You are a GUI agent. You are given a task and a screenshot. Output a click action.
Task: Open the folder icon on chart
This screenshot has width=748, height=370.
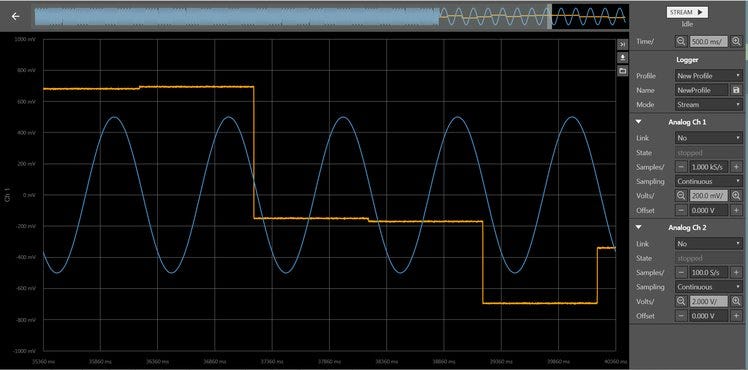pos(623,71)
